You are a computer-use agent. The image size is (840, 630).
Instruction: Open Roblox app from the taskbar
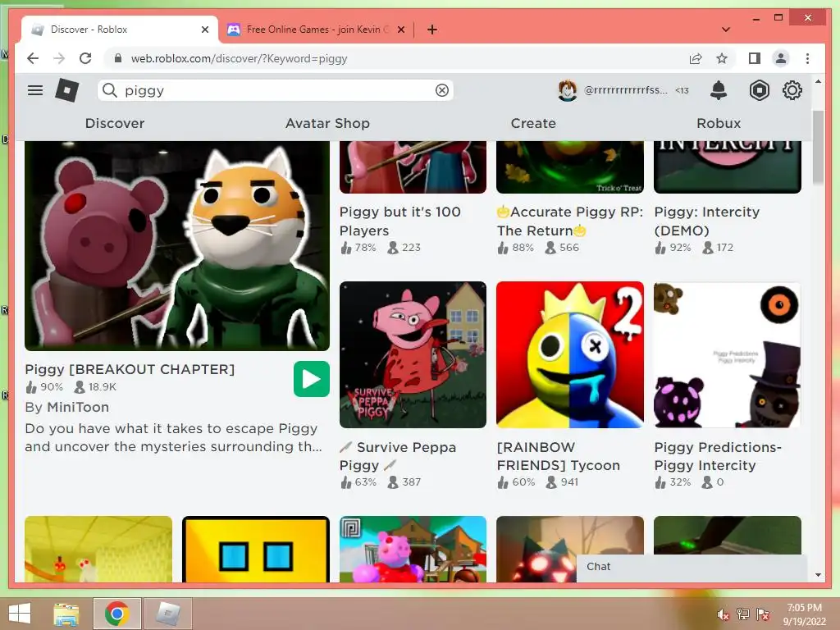[168, 614]
